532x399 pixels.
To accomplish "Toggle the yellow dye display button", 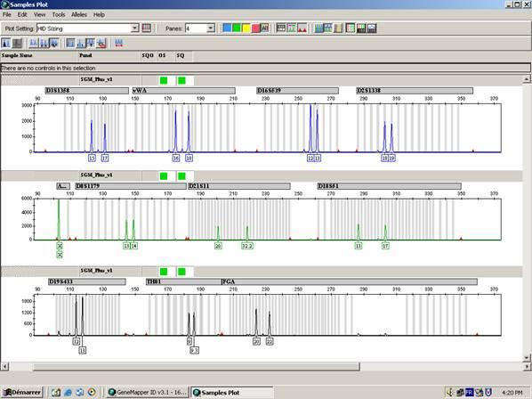I will (x=246, y=28).
